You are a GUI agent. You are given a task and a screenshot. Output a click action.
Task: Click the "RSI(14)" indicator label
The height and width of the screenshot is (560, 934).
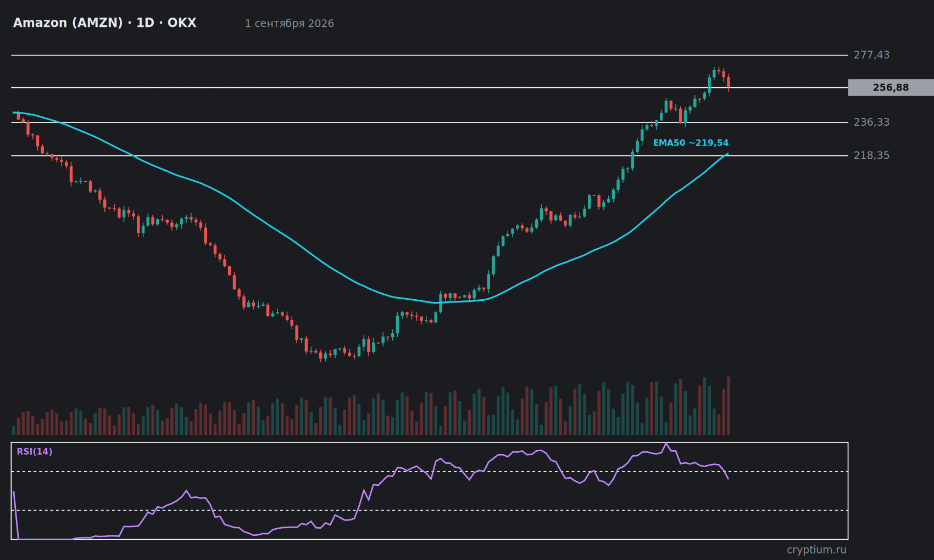click(x=35, y=451)
